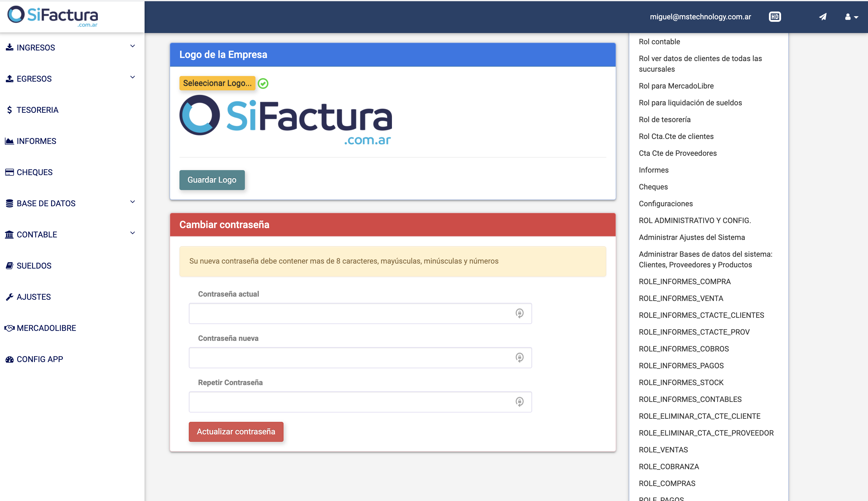The image size is (868, 501).
Task: Expand the EGRESOS menu chevron
Action: pos(132,77)
